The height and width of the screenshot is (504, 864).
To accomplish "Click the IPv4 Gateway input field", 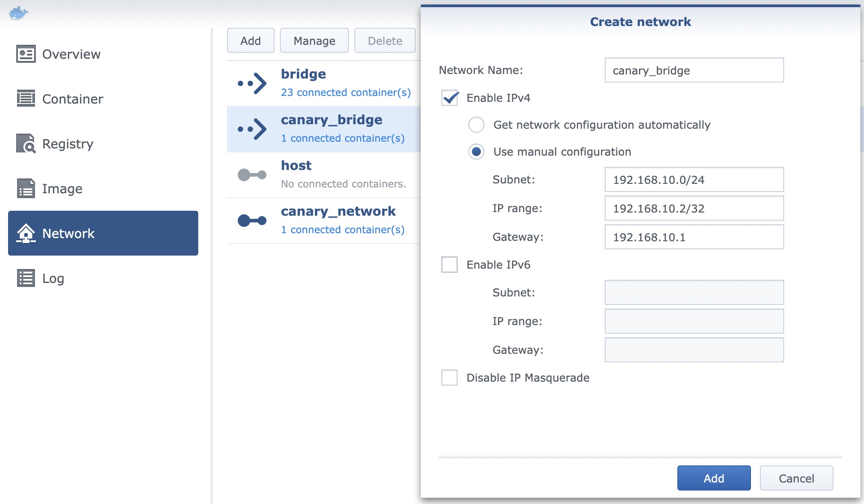I will pos(694,237).
